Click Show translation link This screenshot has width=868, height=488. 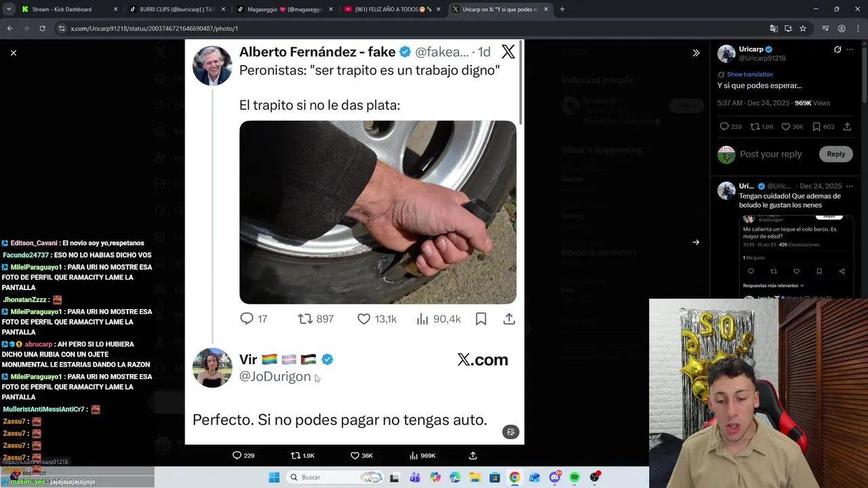pos(749,75)
